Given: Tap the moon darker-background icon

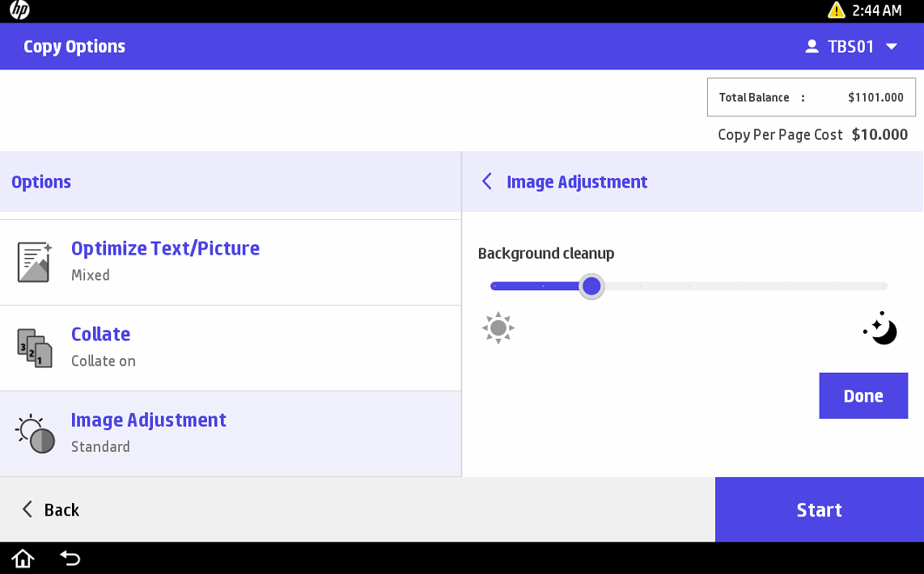Looking at the screenshot, I should (x=881, y=329).
